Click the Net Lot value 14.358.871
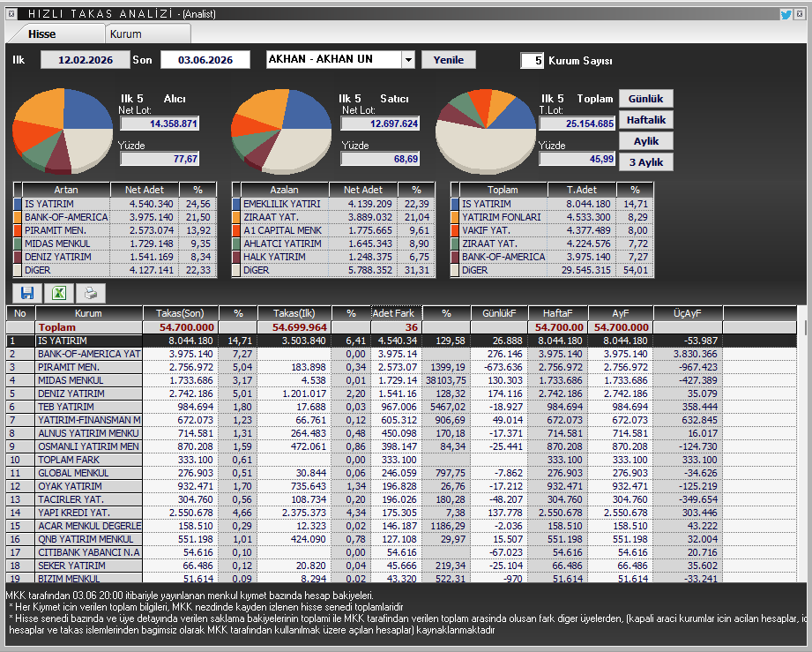812x652 pixels. point(160,124)
